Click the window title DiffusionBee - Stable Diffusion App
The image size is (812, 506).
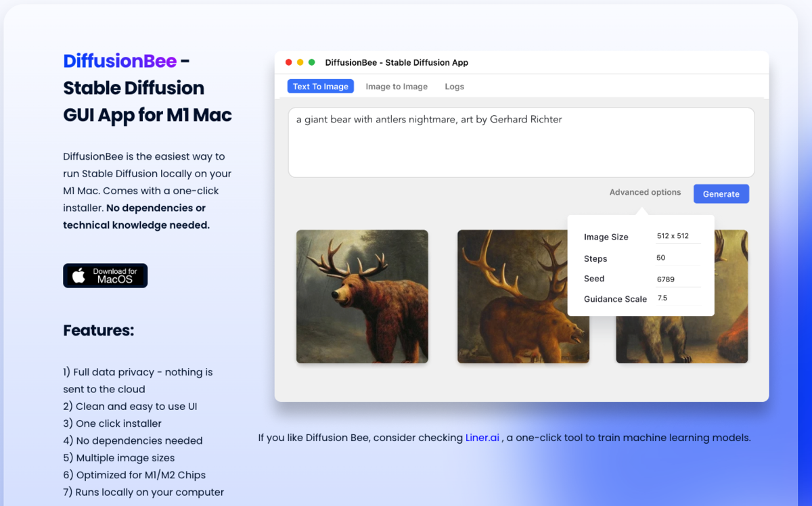click(397, 62)
